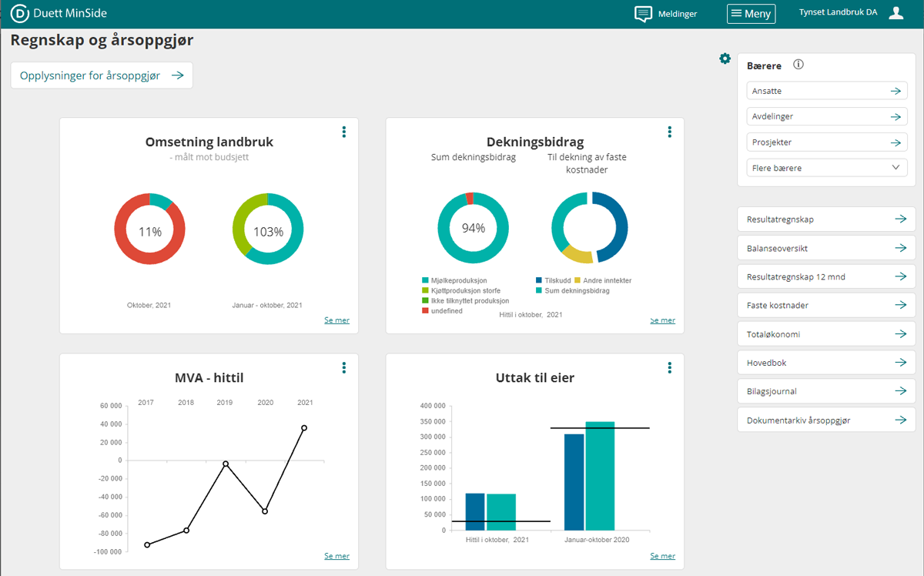Click the Bærere info icon
Screen dimensions: 924x576
click(798, 65)
